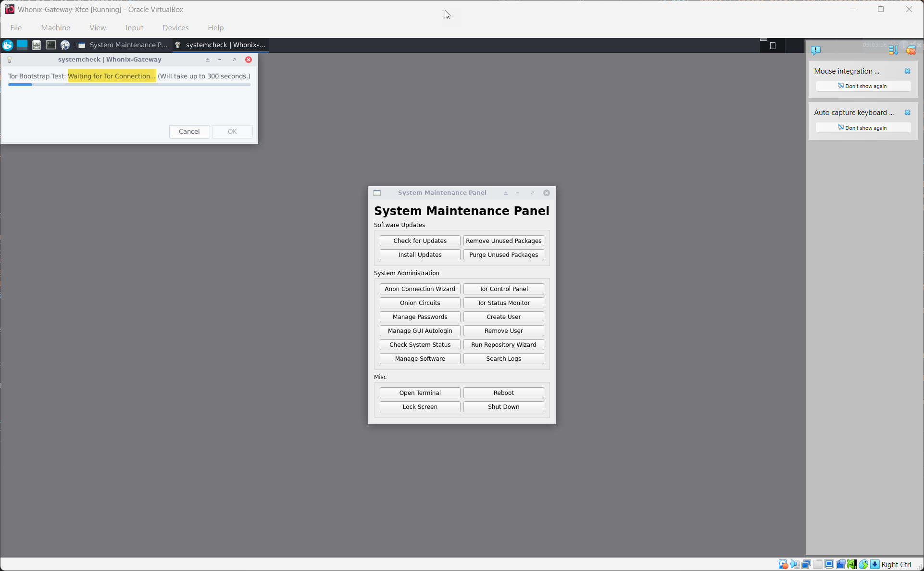Shade the systemcheck window with the triangle
The image size is (924, 571).
(207, 60)
